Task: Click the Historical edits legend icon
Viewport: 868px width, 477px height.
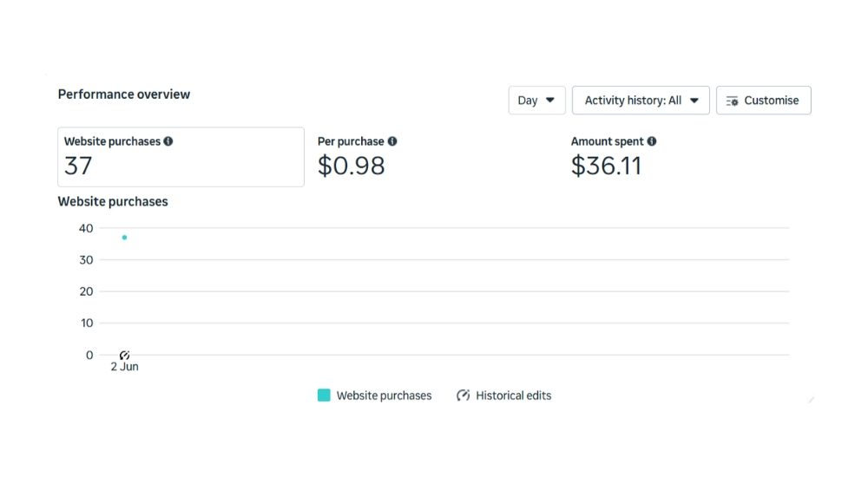Action: (463, 395)
